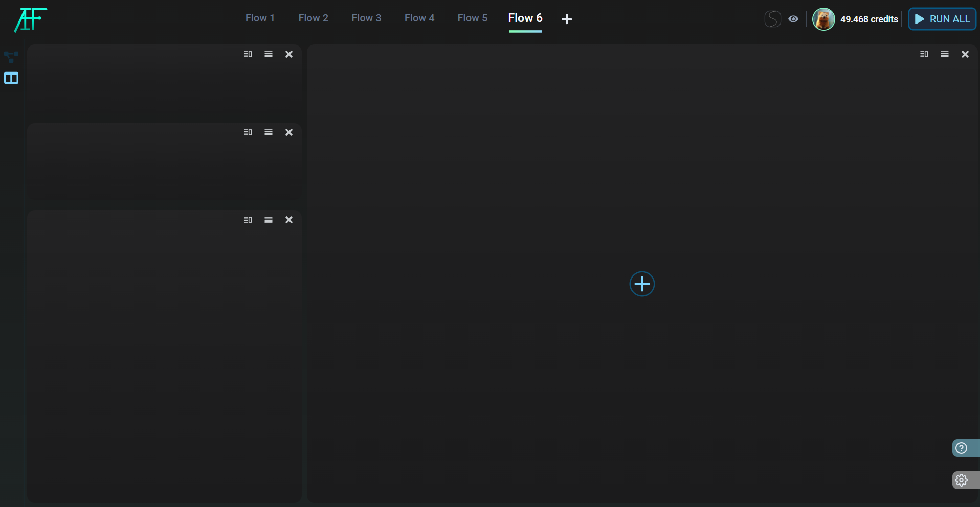Open the side panel icon on top output pane
Screen dimensions: 980x507
pos(248,54)
